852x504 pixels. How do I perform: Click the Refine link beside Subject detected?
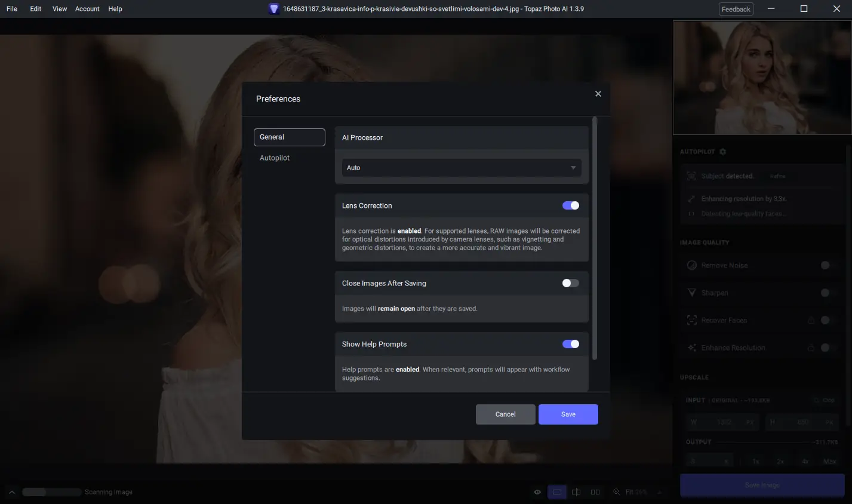tap(777, 176)
